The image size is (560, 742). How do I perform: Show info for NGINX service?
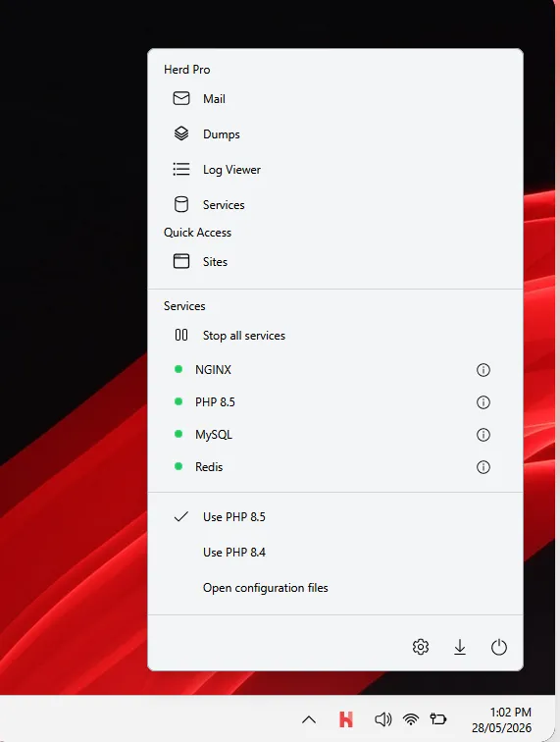coord(483,370)
